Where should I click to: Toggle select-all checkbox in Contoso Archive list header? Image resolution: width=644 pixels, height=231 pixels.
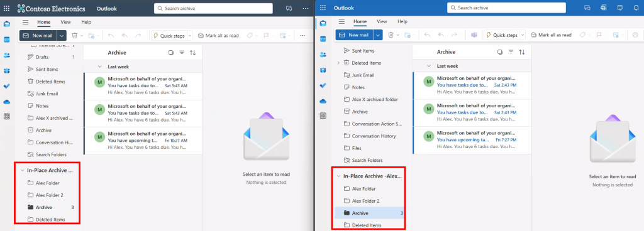point(171,53)
